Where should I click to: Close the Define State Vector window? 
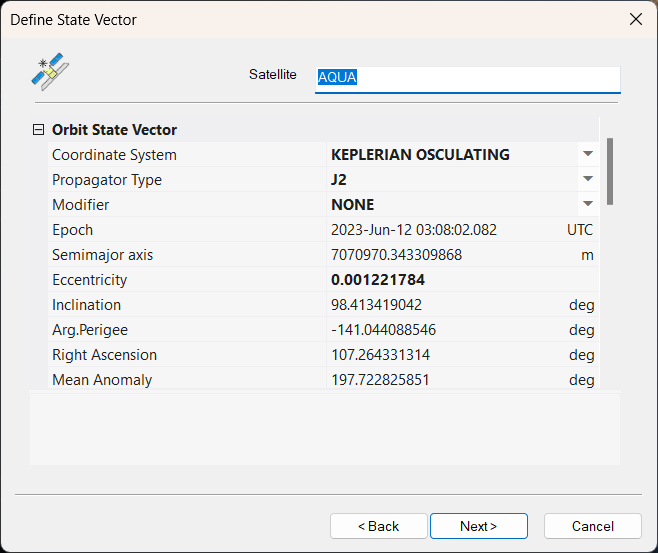(636, 19)
